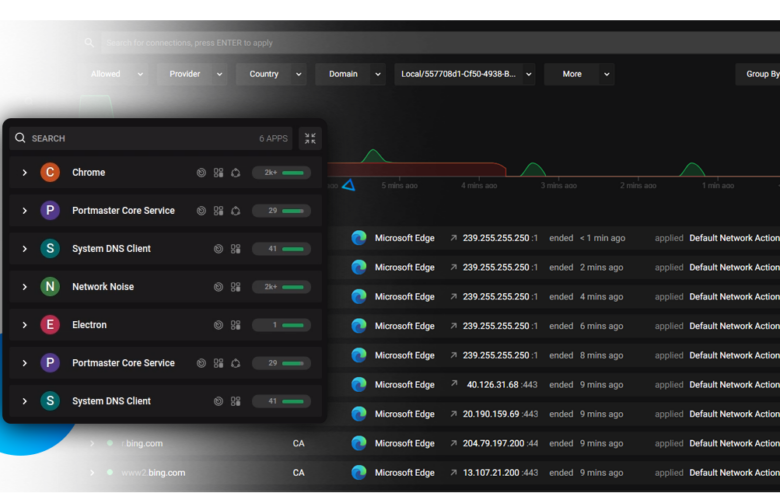Click outbound arrow icon before 40.126.31.68
780x500 pixels.
454,384
